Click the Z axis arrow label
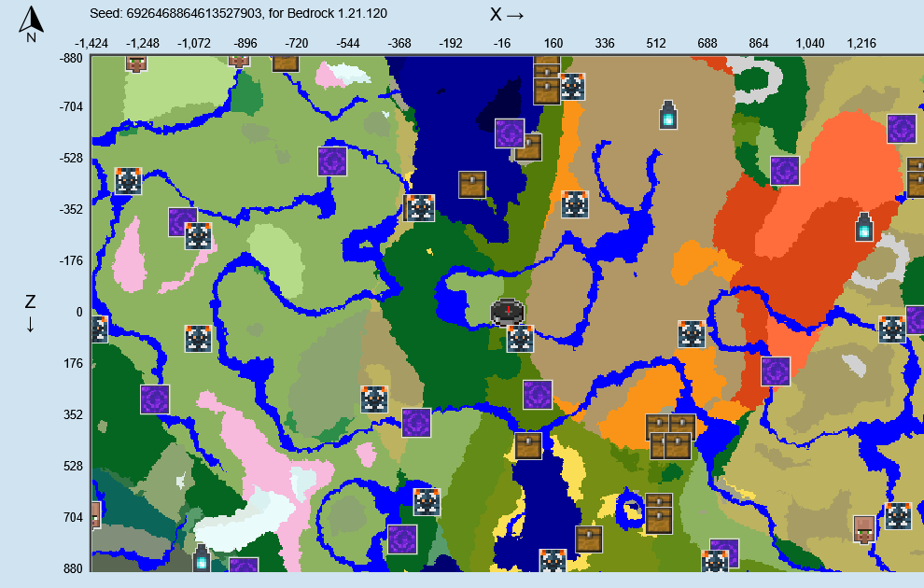Screen dimensions: 924x588 point(30,313)
